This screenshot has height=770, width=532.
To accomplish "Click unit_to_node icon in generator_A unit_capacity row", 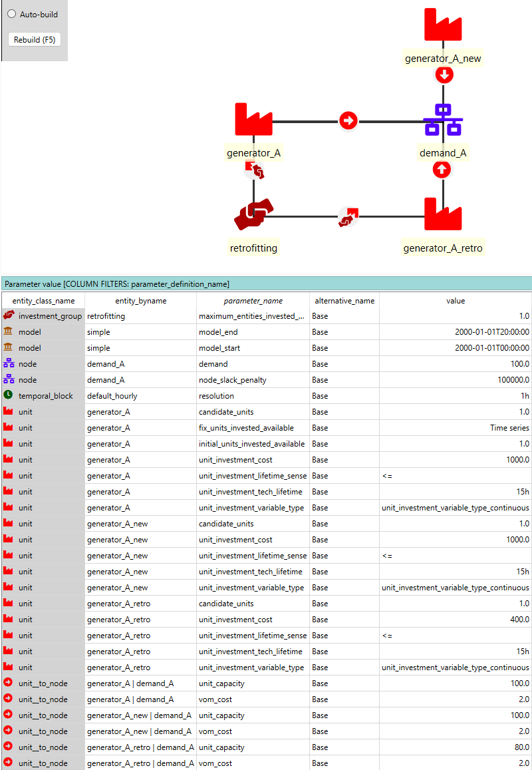I will [x=9, y=683].
